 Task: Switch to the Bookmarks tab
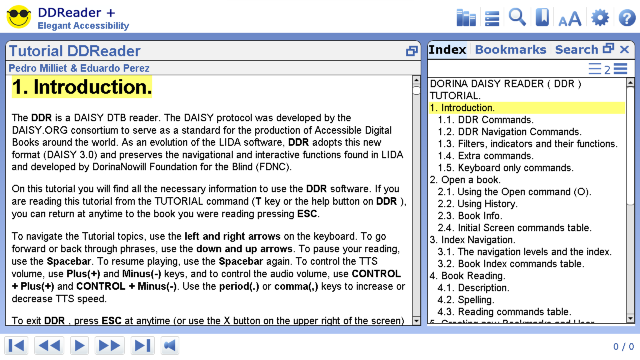pos(510,49)
